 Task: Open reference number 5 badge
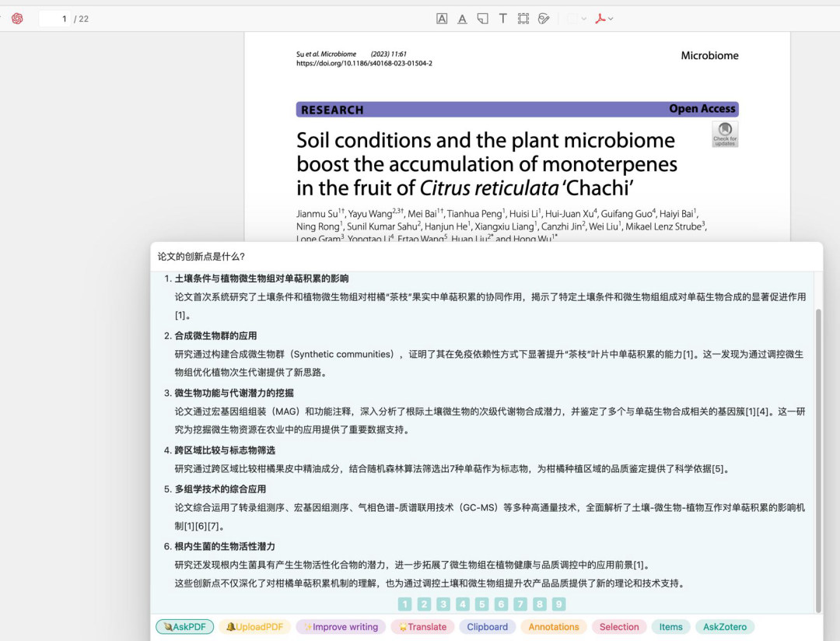[x=482, y=604]
